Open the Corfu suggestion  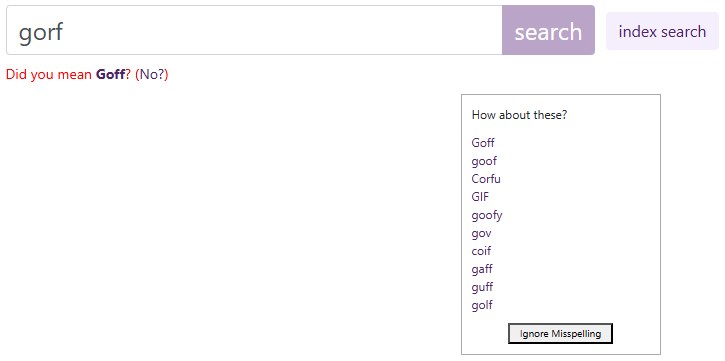point(485,179)
